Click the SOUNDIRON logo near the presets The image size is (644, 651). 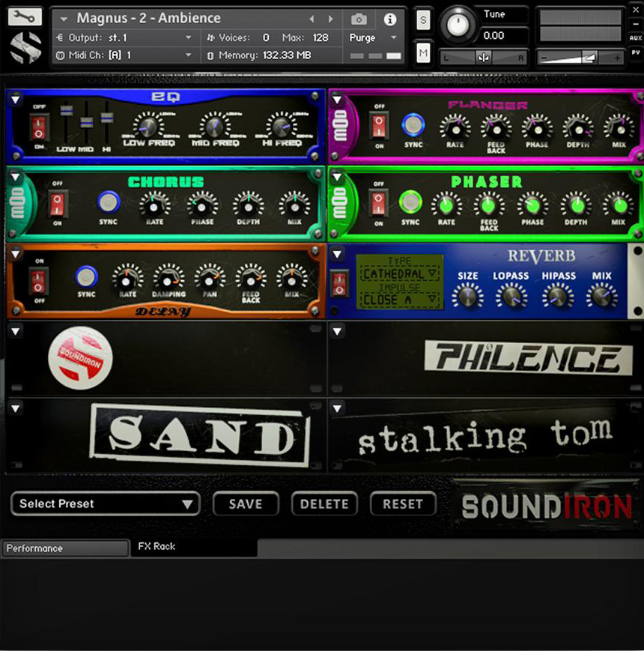click(x=546, y=506)
